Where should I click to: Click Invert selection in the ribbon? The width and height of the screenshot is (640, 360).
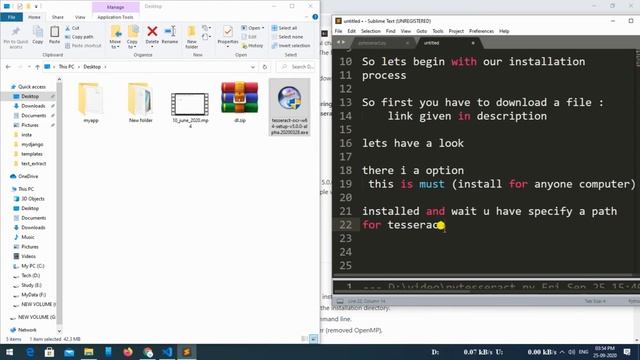tap(291, 46)
